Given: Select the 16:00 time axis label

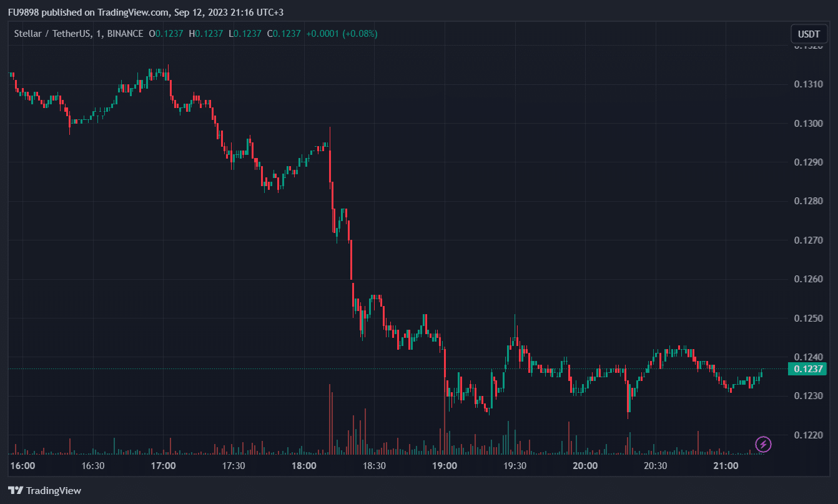Looking at the screenshot, I should pos(22,466).
